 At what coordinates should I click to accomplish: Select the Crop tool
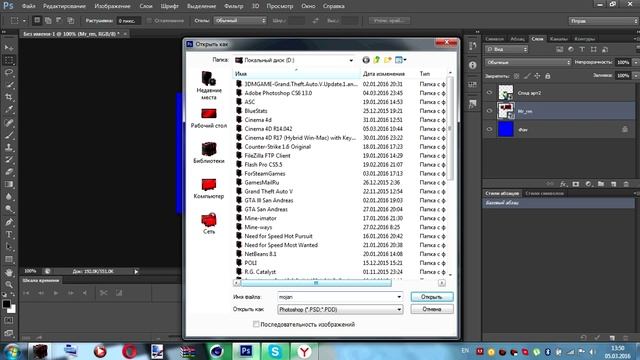[x=9, y=97]
